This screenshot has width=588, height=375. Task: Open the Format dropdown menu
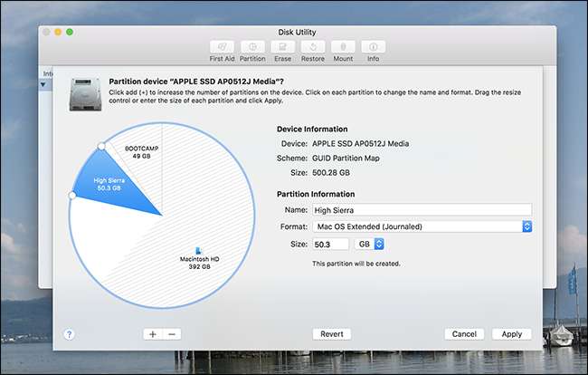(x=421, y=226)
